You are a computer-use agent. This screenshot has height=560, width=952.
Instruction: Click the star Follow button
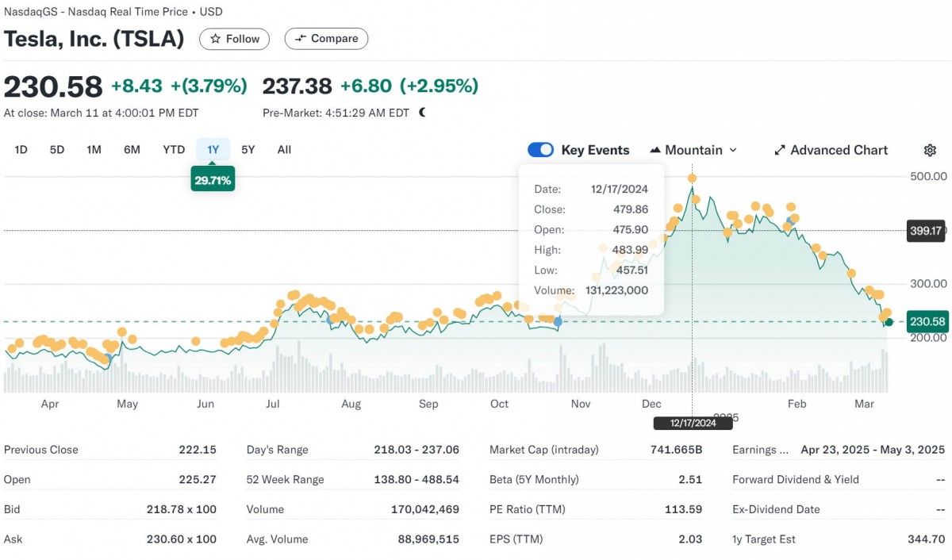234,39
